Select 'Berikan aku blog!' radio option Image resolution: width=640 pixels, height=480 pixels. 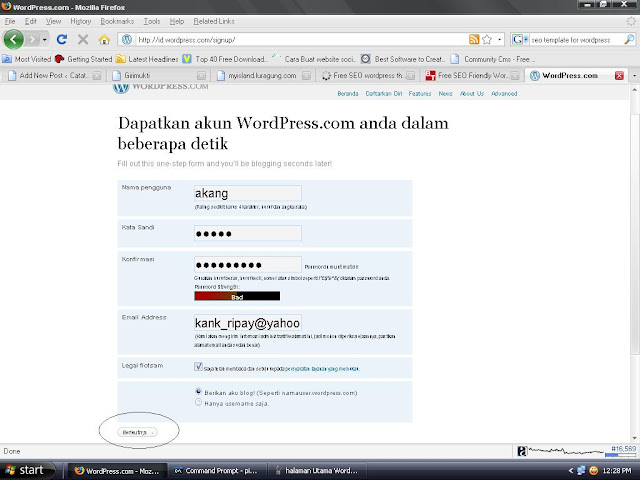pyautogui.click(x=198, y=391)
